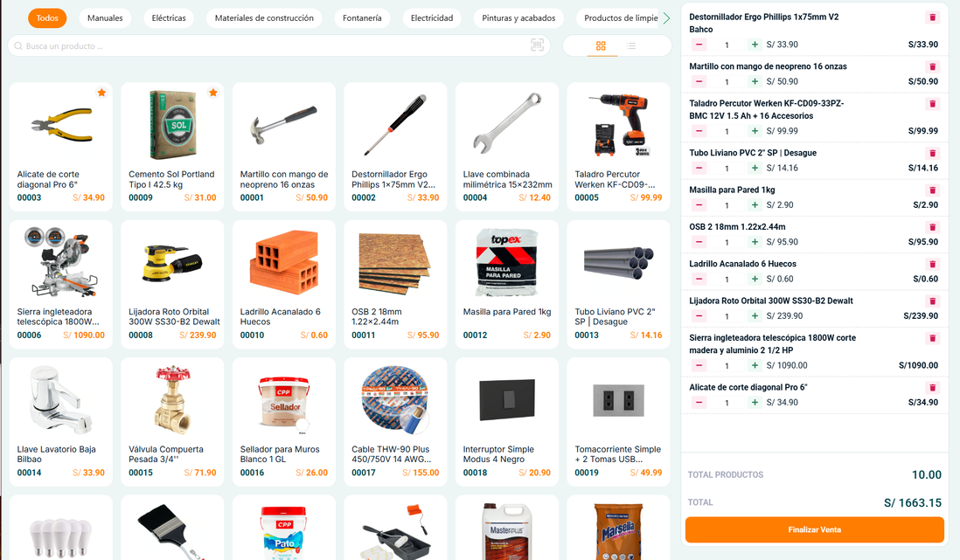Click barcode scanner icon in search bar

point(537,45)
